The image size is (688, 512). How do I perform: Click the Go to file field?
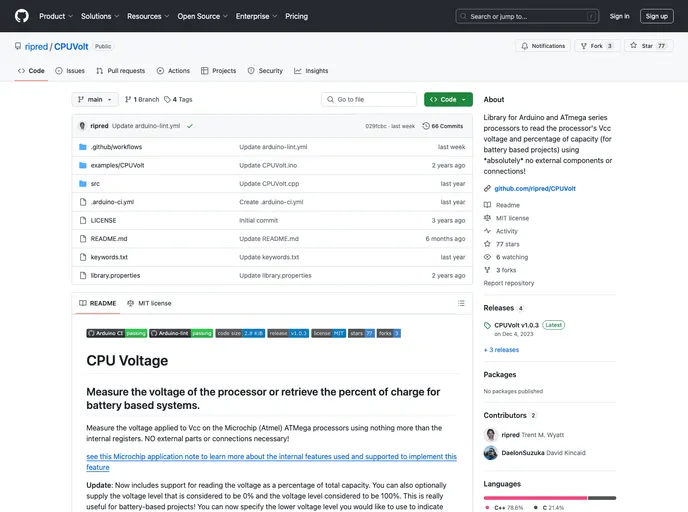coord(369,100)
